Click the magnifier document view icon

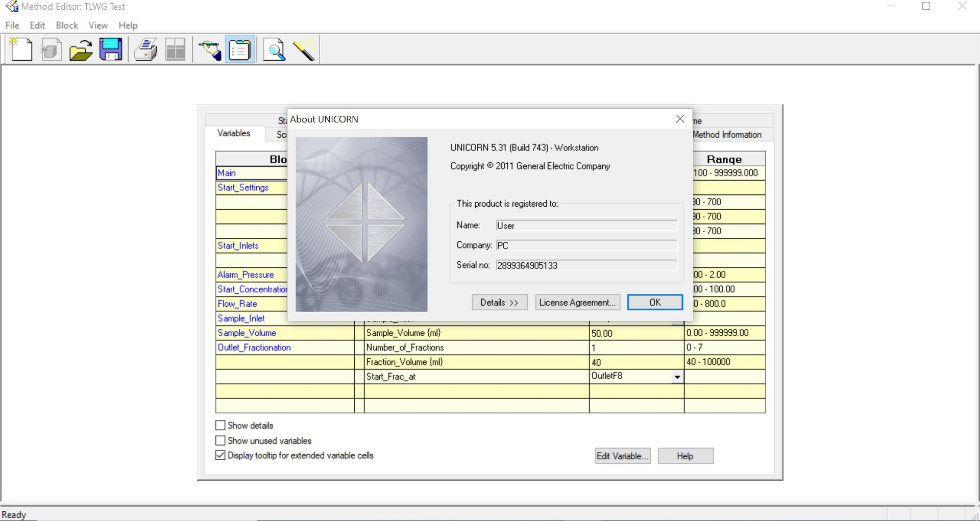[275, 49]
